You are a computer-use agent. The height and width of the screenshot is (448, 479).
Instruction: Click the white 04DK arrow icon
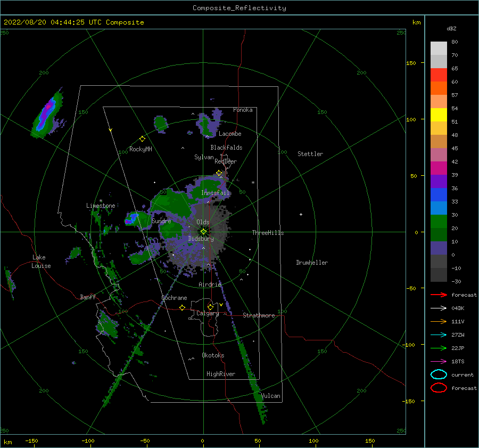439,308
